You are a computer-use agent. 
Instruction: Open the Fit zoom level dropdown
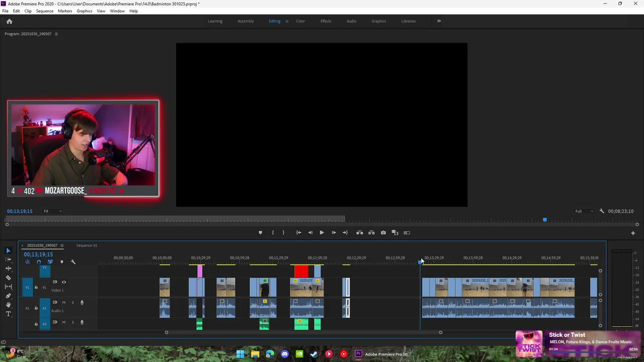coord(52,211)
